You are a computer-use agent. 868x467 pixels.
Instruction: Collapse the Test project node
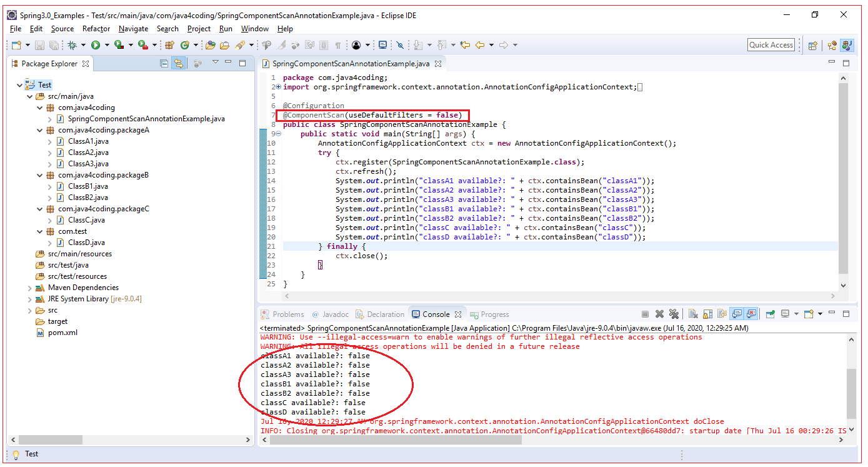click(20, 85)
